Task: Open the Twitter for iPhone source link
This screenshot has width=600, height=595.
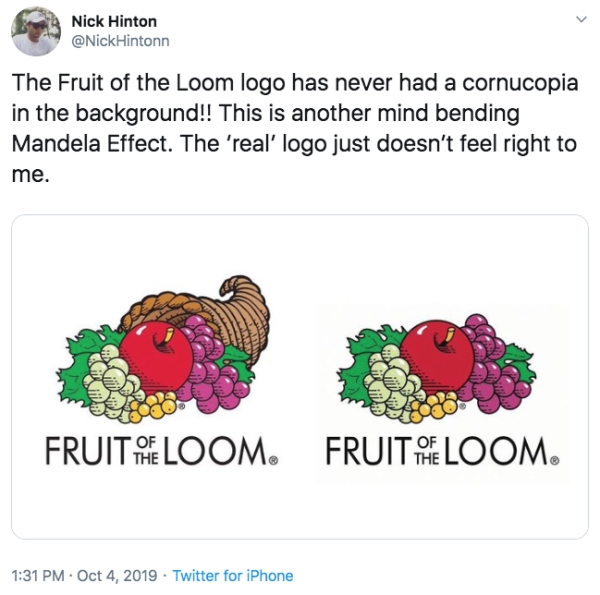Action: pos(233,575)
